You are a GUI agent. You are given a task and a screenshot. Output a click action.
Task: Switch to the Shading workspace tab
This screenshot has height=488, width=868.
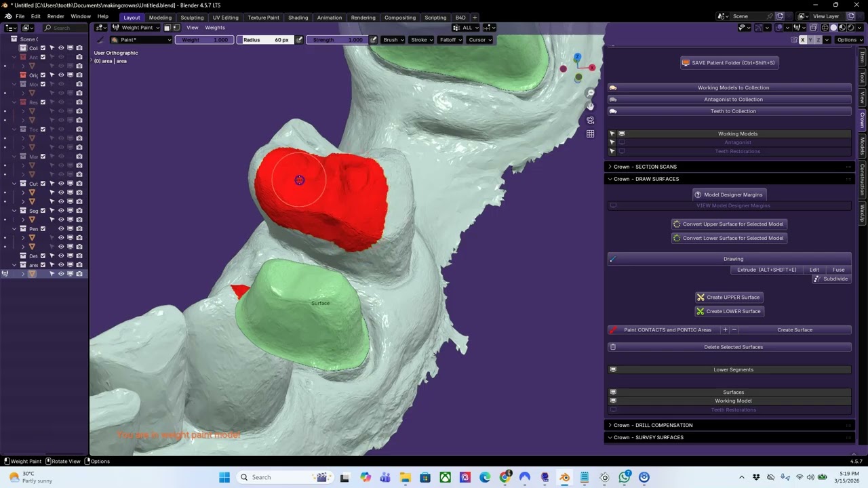click(x=298, y=18)
